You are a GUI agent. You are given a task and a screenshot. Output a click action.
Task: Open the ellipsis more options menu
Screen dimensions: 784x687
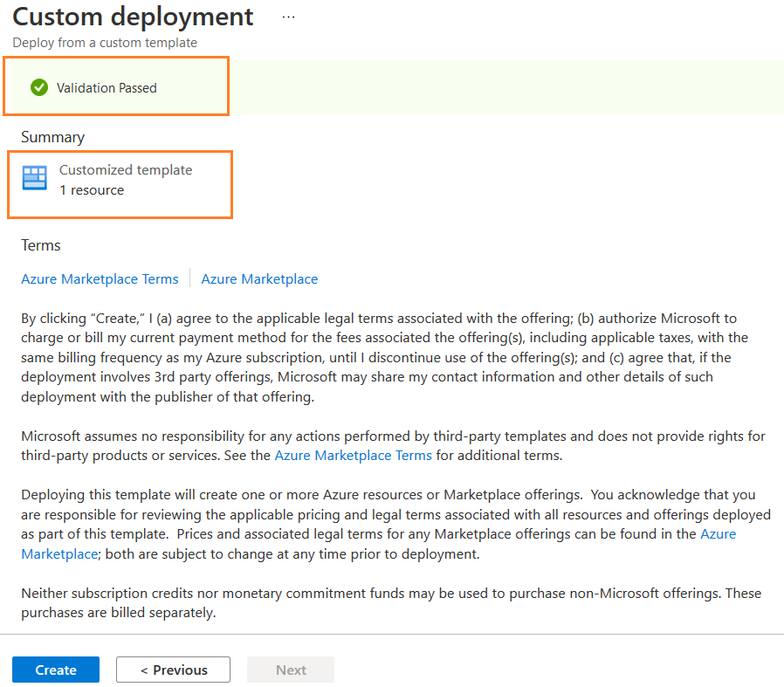(x=288, y=17)
